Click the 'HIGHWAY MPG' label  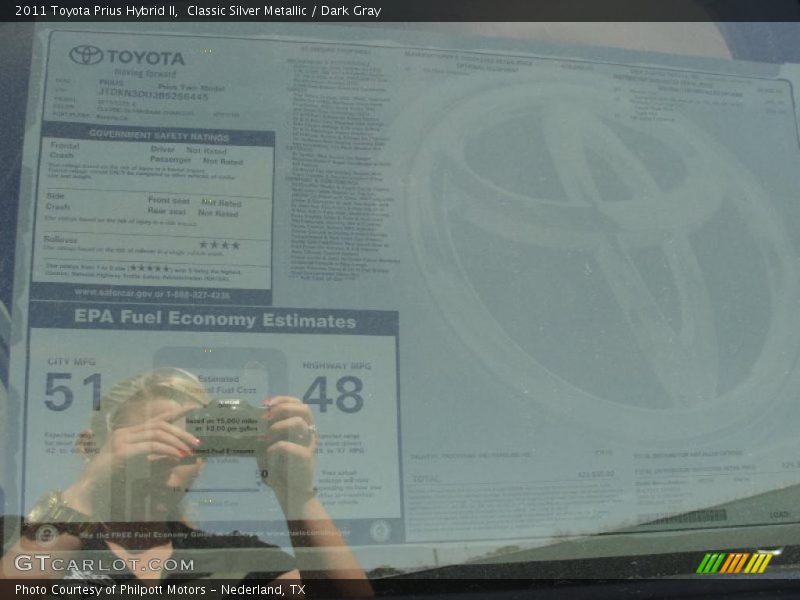click(x=337, y=365)
